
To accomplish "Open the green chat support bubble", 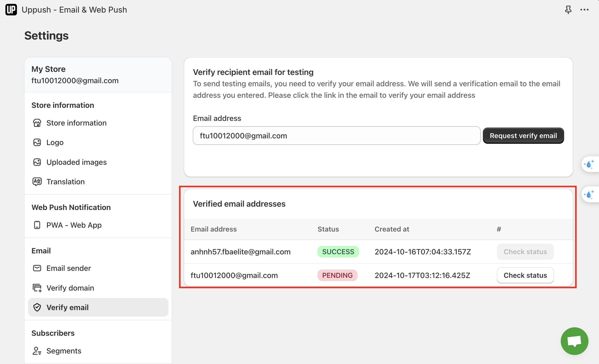I will tap(574, 341).
